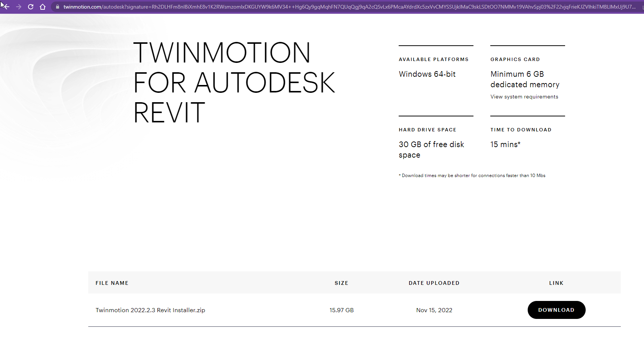This screenshot has height=338, width=644.
Task: Click the GRAPHICS CARD label
Action: pyautogui.click(x=515, y=59)
